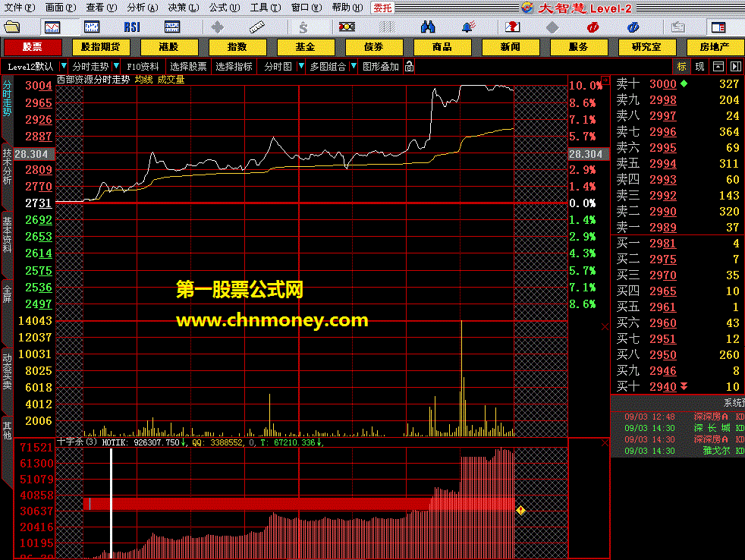The image size is (745, 560).
Task: Click the hatched pattern toolbar icon
Action: (x=387, y=27)
